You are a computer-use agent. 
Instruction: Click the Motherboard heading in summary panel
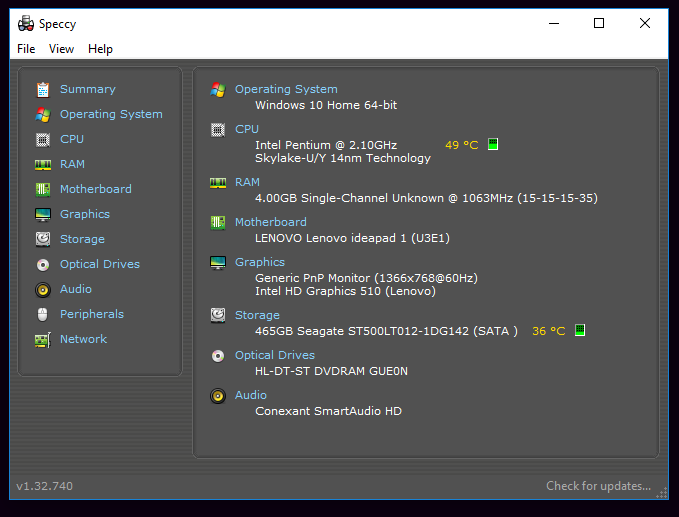click(270, 222)
